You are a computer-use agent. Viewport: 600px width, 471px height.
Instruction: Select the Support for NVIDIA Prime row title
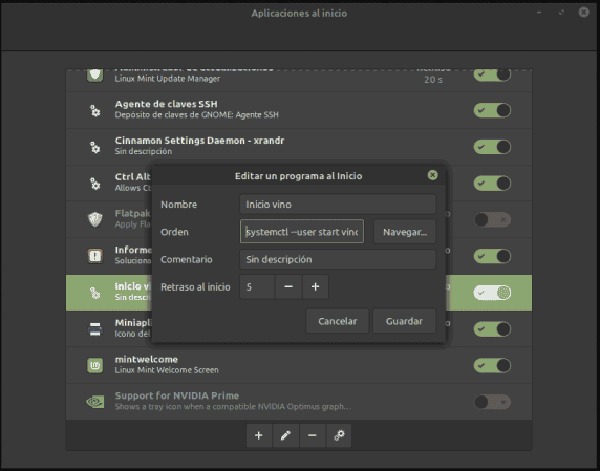pyautogui.click(x=177, y=396)
